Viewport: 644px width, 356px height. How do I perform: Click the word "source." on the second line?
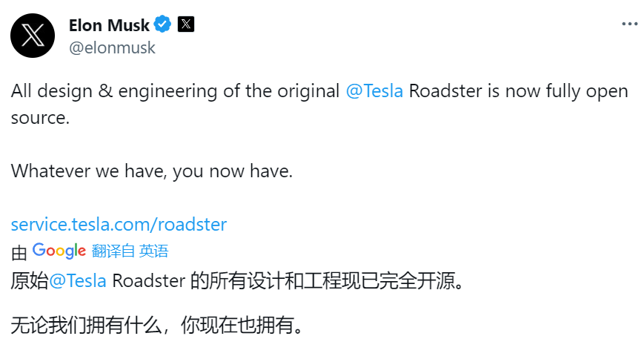(40, 118)
